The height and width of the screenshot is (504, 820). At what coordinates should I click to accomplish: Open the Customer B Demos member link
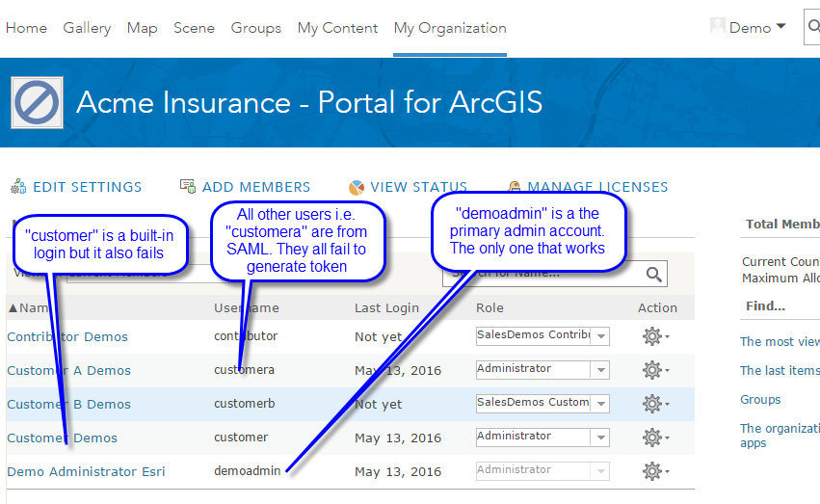point(67,404)
